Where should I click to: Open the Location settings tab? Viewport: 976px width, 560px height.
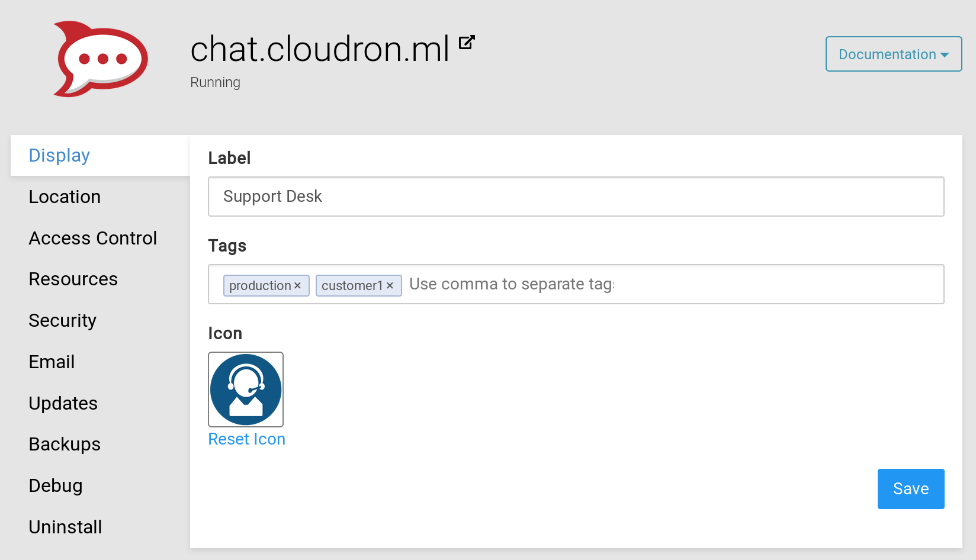point(65,197)
